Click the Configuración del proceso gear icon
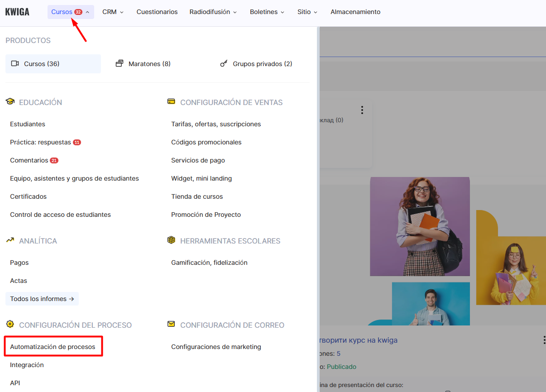Viewport: 546px width, 392px height. point(10,325)
